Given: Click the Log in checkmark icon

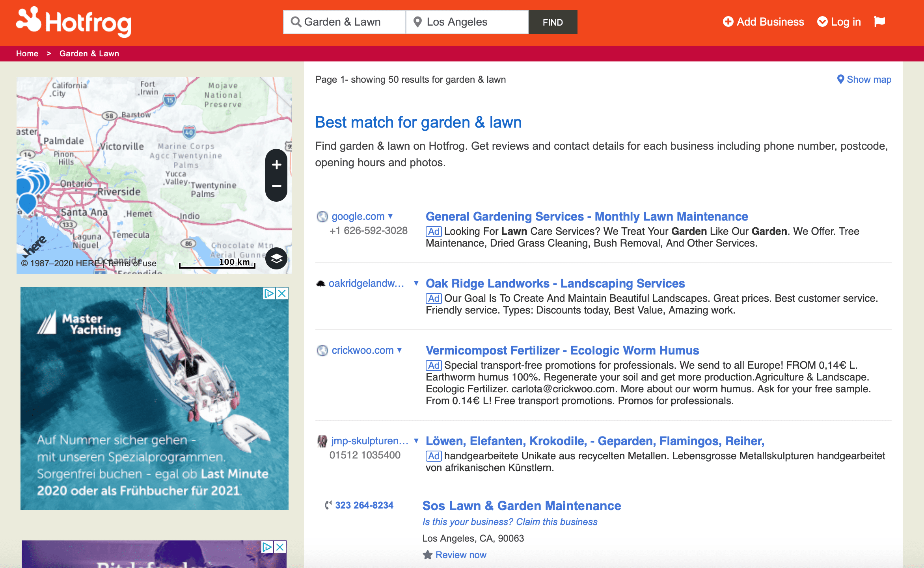Looking at the screenshot, I should (x=822, y=22).
